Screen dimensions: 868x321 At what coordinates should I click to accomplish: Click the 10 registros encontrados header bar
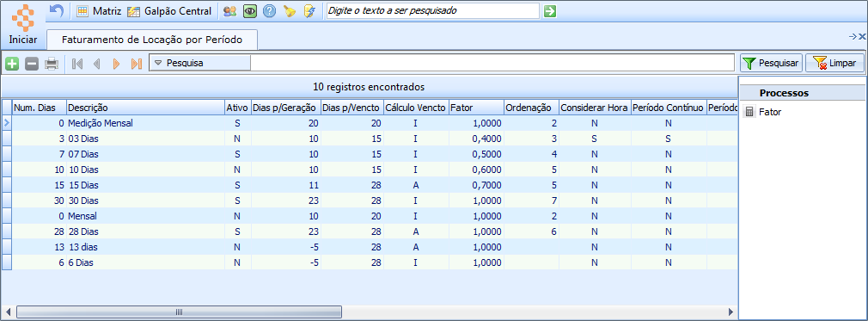tap(370, 87)
